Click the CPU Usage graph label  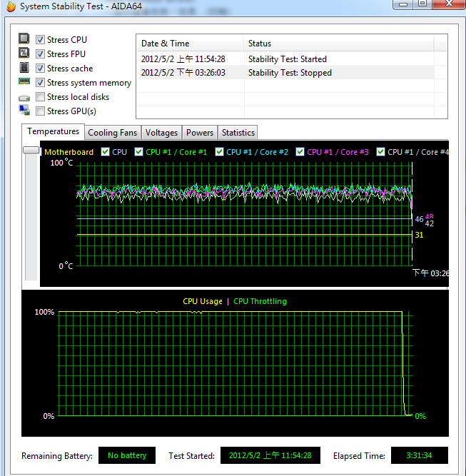(203, 301)
